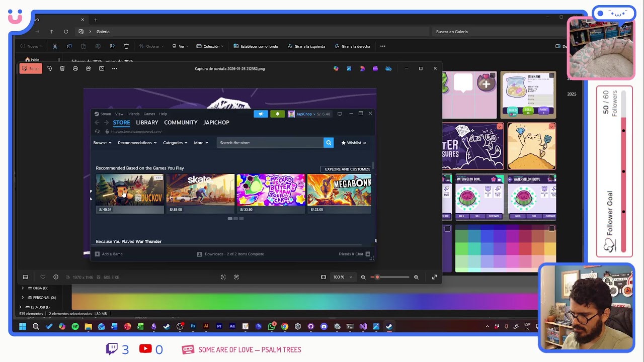Viewport: 644px width, 362px height.
Task: Tick the Watermelon Bowl thumbnail checkbox
Action: pyautogui.click(x=552, y=178)
